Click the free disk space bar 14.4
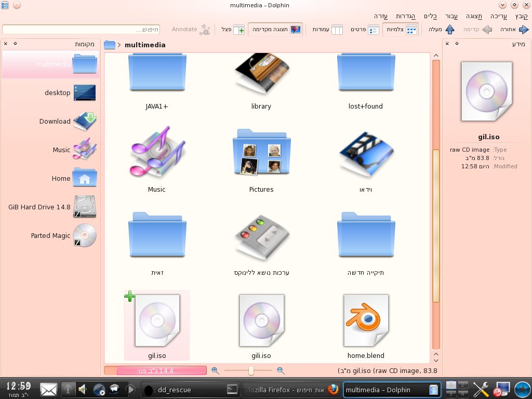The height and width of the screenshot is (399, 532). click(x=155, y=370)
